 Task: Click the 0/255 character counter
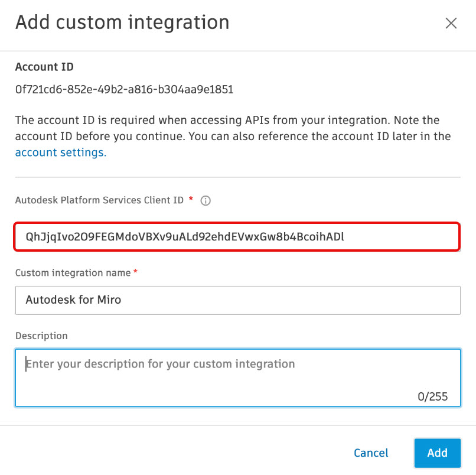432,396
